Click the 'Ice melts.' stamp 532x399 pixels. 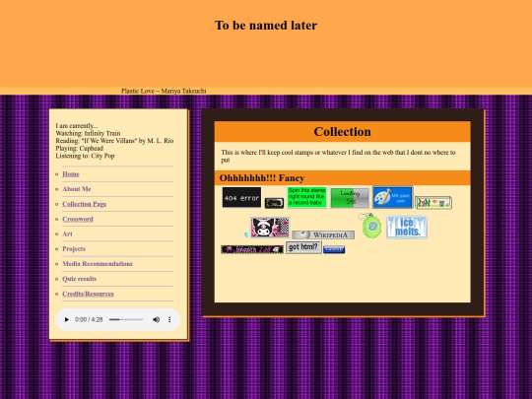(x=407, y=227)
